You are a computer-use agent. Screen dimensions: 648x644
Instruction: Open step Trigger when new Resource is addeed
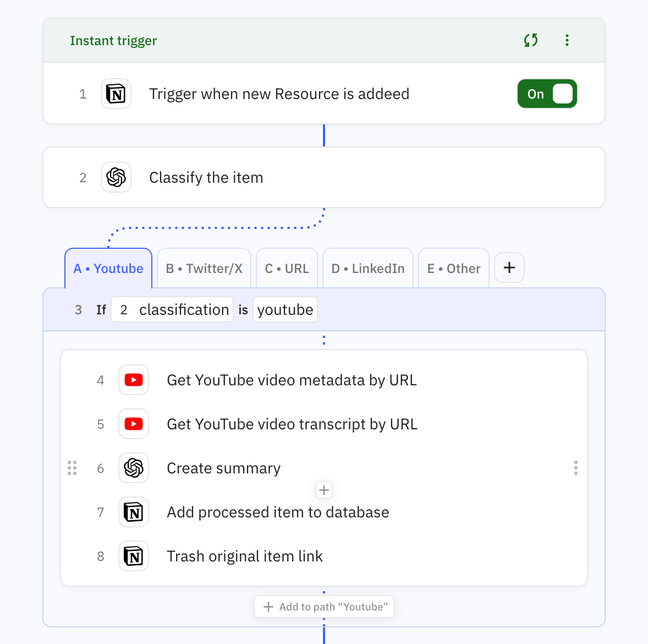pos(324,94)
